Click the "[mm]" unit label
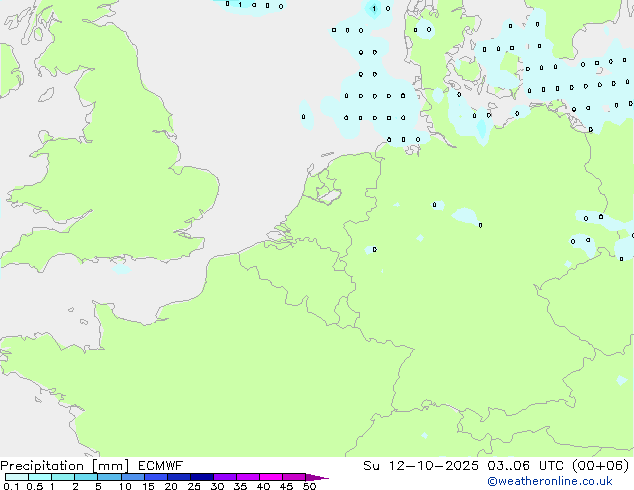The image size is (634, 490). (110, 466)
